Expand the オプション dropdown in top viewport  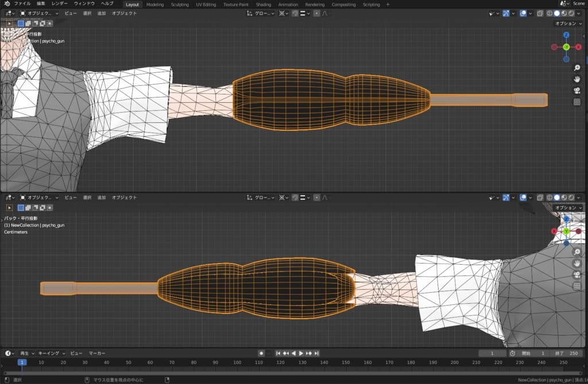click(x=568, y=24)
